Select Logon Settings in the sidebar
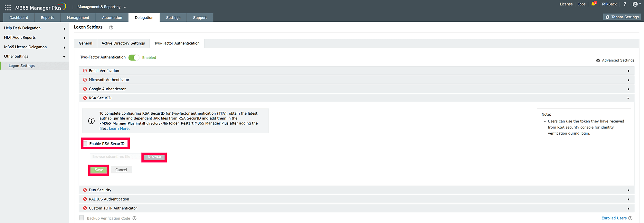Screen dimensions: 644x223 34,66
